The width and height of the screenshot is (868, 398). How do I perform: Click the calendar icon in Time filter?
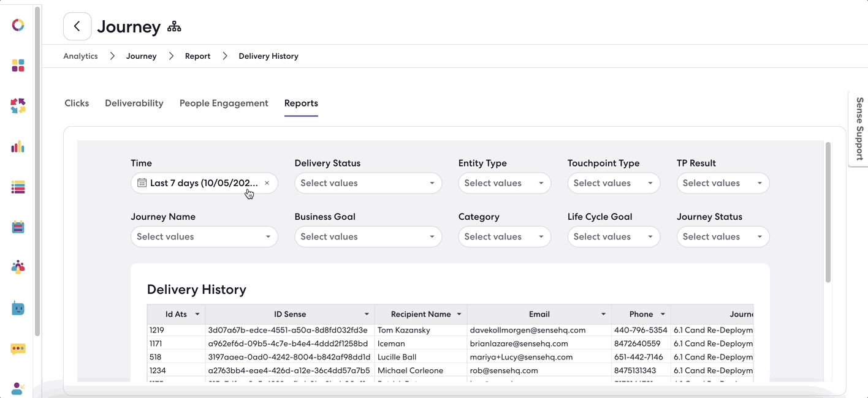coord(142,183)
